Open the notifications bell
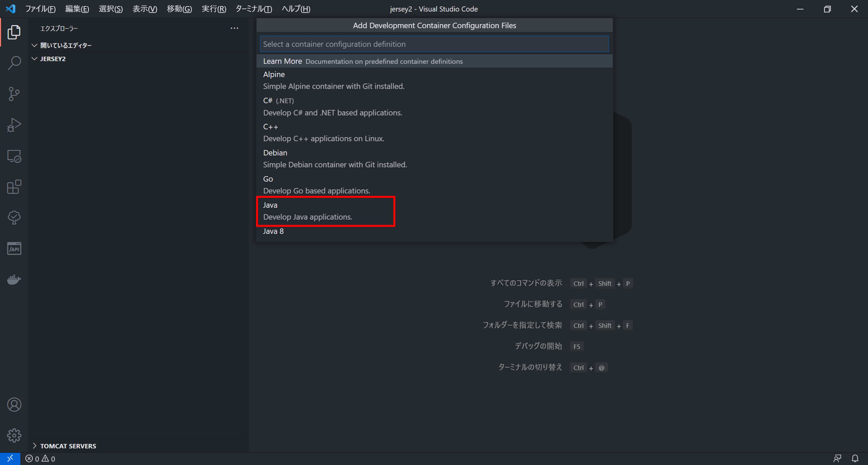The height and width of the screenshot is (465, 868). click(x=855, y=459)
